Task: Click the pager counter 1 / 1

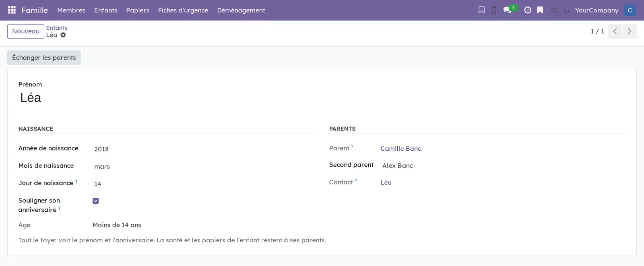Action: coord(597,31)
